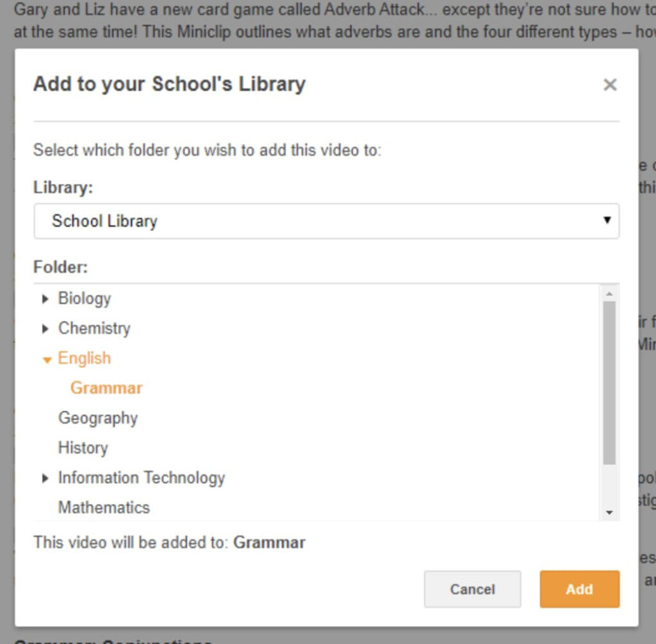Select the Biology folder
656x644 pixels.
click(x=85, y=299)
